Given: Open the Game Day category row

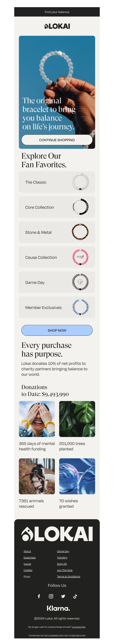Looking at the screenshot, I should click(57, 282).
